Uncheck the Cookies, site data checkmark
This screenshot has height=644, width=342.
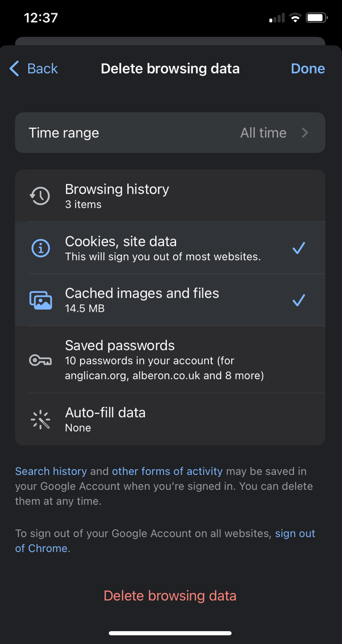(299, 248)
